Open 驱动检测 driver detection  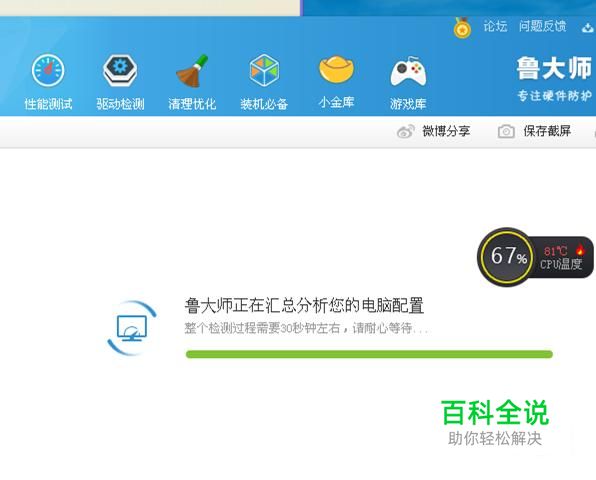click(120, 82)
